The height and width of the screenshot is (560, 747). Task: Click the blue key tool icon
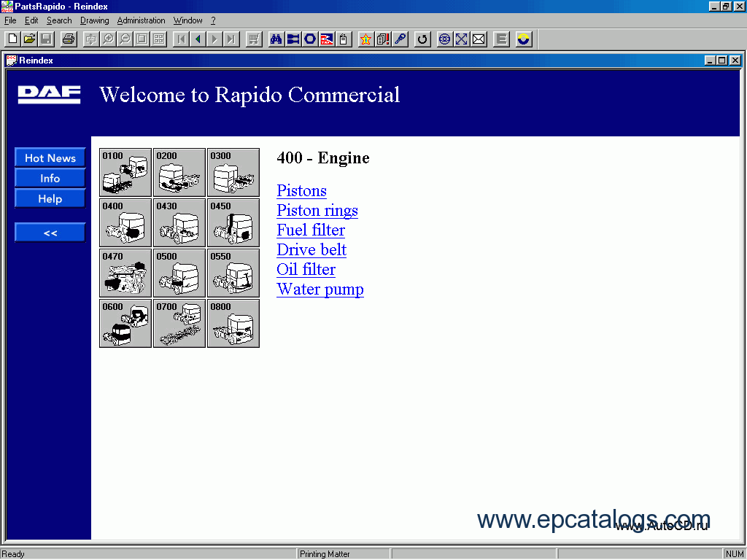400,39
